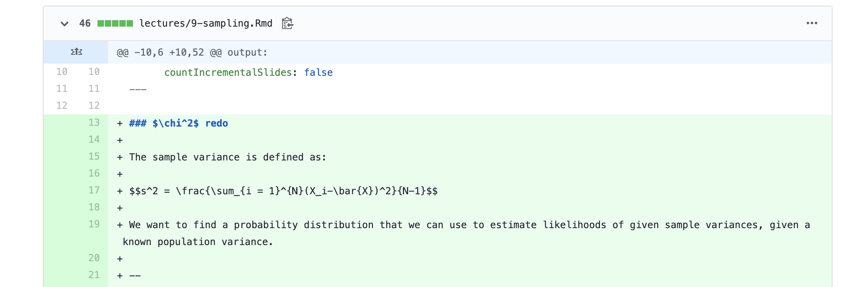The width and height of the screenshot is (868, 287).
Task: Collapse the 9-sampling.Rmd file diff
Action: tap(64, 24)
